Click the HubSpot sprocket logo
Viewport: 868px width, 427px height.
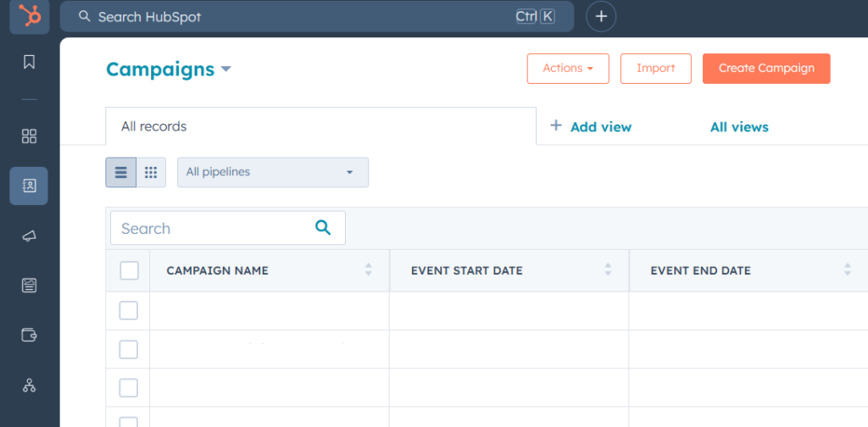click(29, 16)
